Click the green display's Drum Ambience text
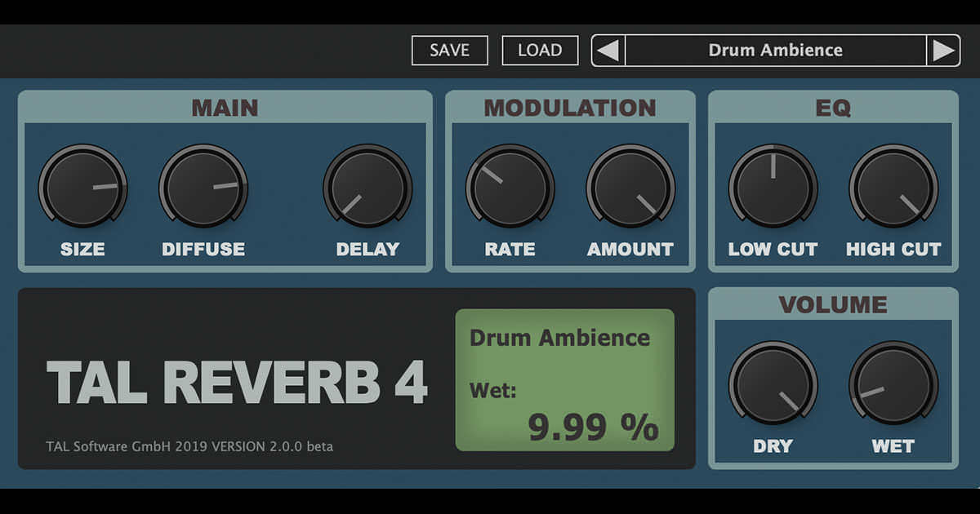This screenshot has width=980, height=514. [559, 338]
